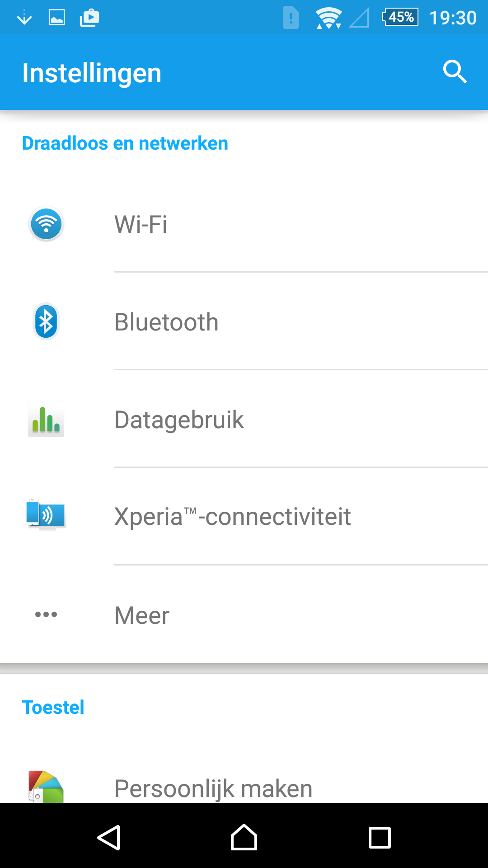Tap the image notification icon in status bar

pyautogui.click(x=57, y=18)
